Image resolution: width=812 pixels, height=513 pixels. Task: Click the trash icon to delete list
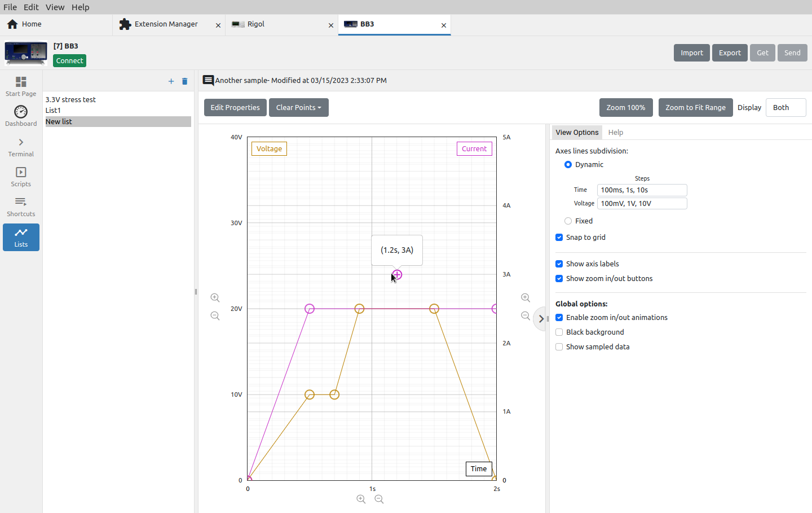tap(184, 81)
